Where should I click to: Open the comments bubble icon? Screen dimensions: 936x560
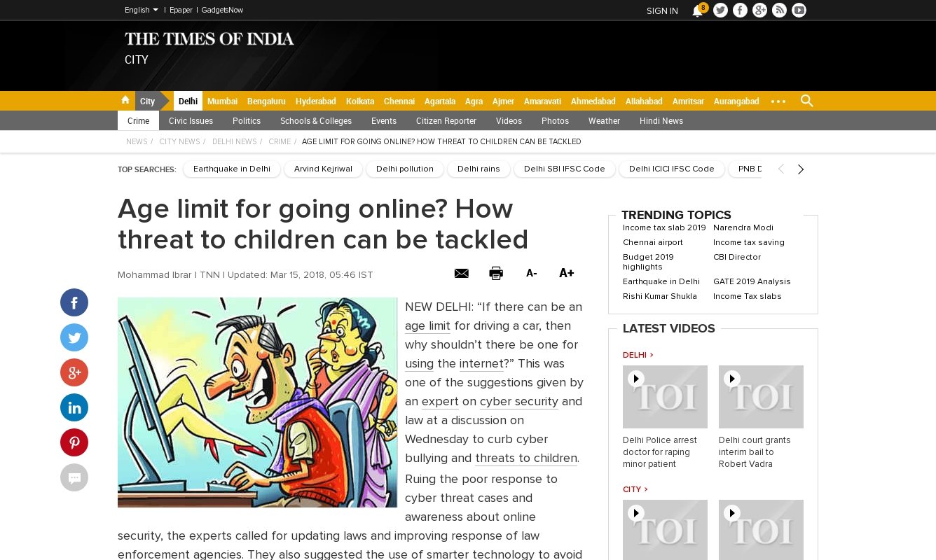click(x=74, y=477)
